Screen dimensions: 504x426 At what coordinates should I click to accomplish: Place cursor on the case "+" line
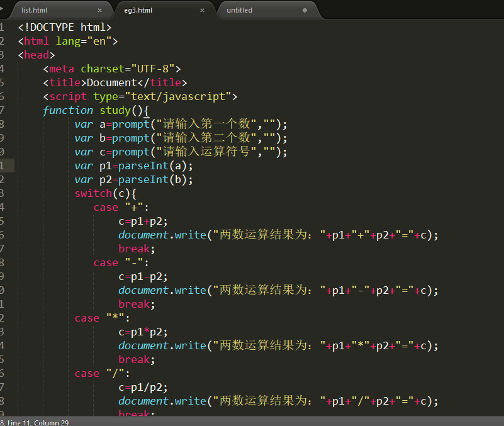click(x=120, y=207)
